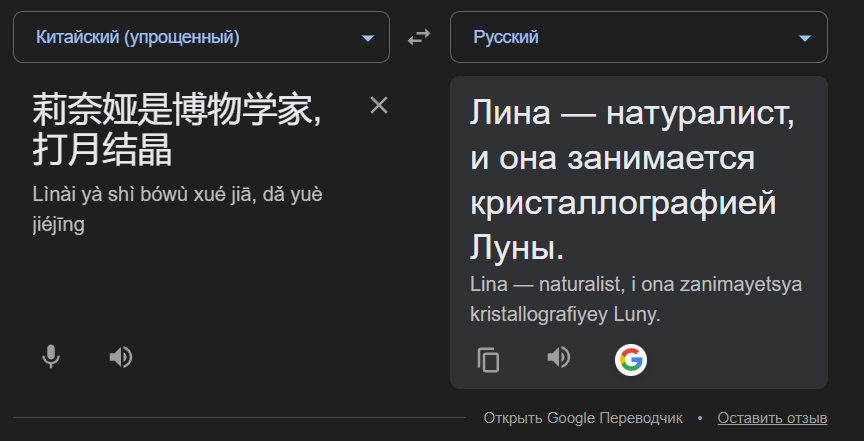Click the Оставить отзыв link

tap(772, 417)
